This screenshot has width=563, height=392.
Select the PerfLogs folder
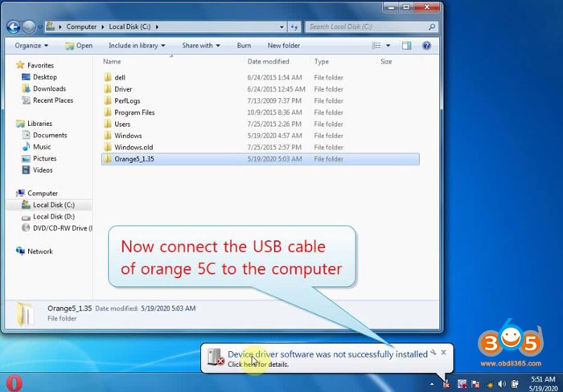261,100
